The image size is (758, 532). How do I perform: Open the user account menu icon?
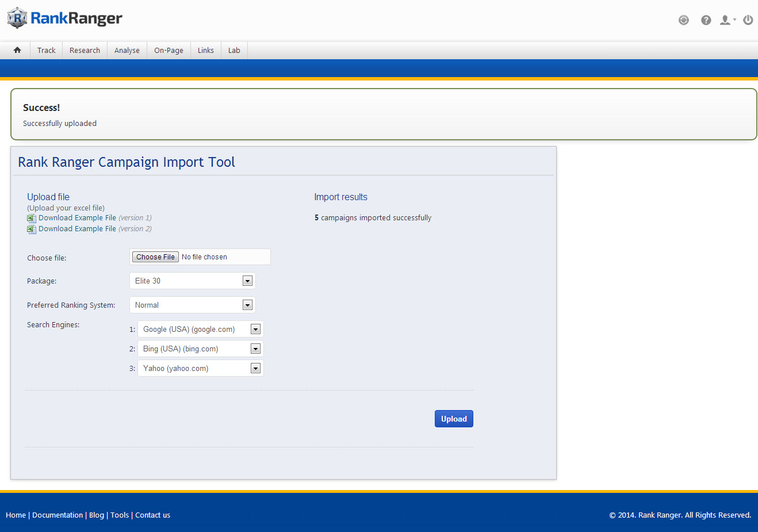tap(727, 20)
